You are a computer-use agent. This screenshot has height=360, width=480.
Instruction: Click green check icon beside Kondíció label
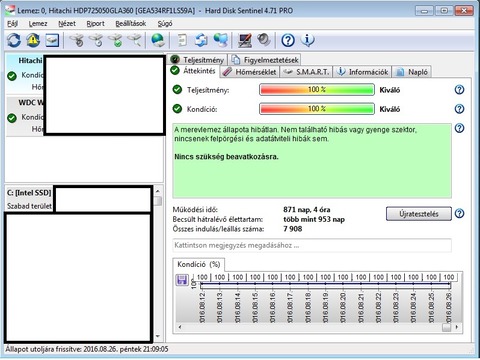click(x=177, y=109)
